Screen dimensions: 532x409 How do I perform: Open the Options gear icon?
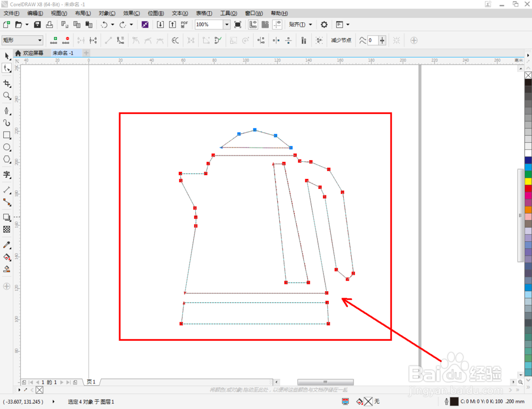324,24
